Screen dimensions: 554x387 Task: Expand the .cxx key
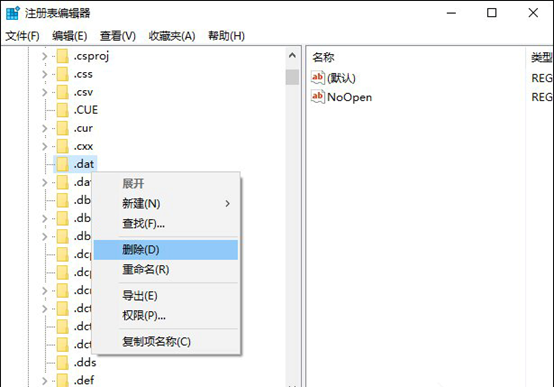(x=45, y=146)
